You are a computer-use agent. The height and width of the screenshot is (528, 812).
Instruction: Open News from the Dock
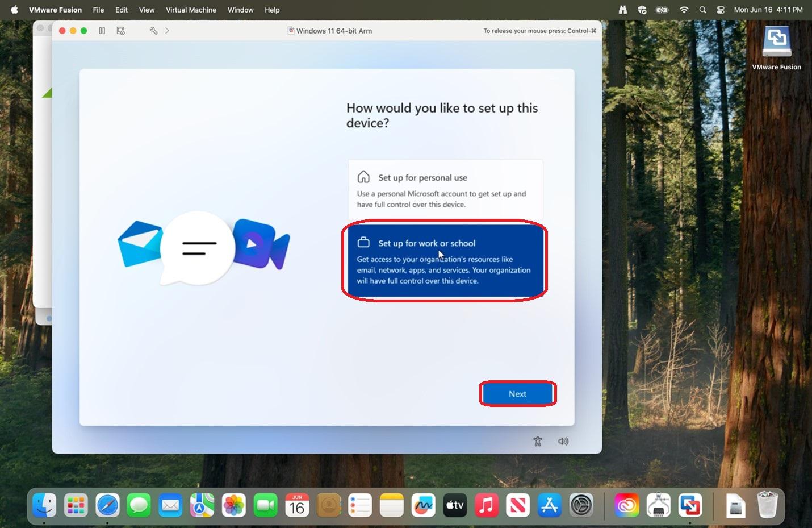pyautogui.click(x=518, y=505)
